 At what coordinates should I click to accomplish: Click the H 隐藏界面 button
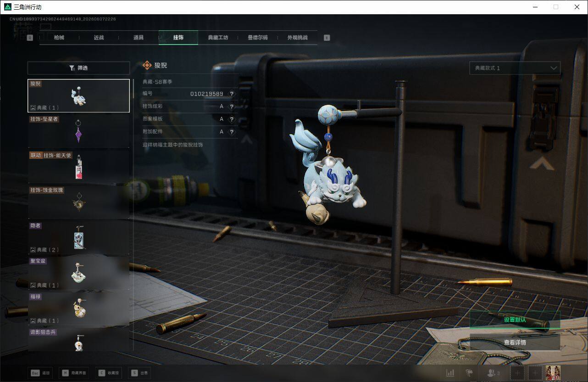[74, 373]
